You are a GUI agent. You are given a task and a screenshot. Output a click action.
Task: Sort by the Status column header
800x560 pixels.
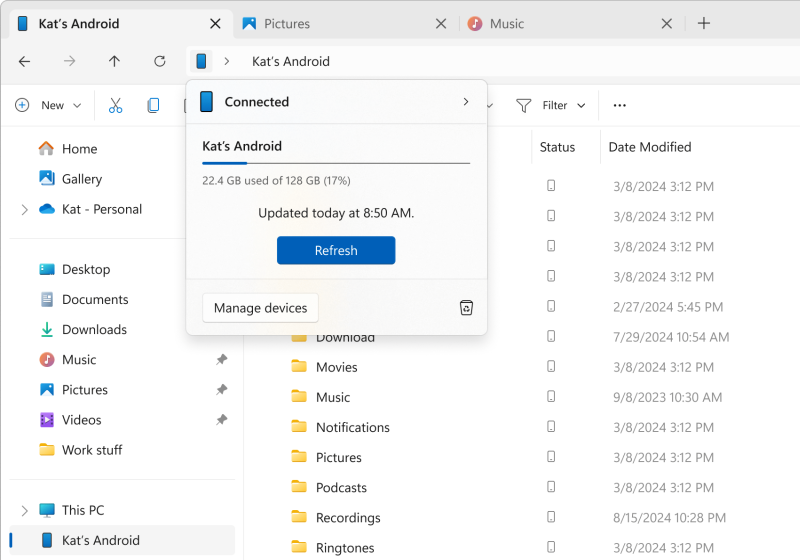click(557, 147)
